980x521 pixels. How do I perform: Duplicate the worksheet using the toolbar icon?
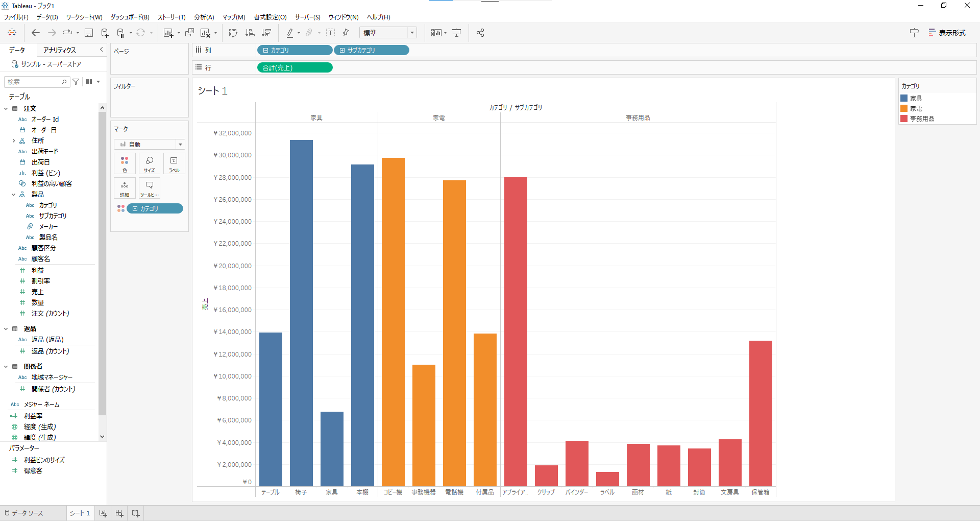189,33
